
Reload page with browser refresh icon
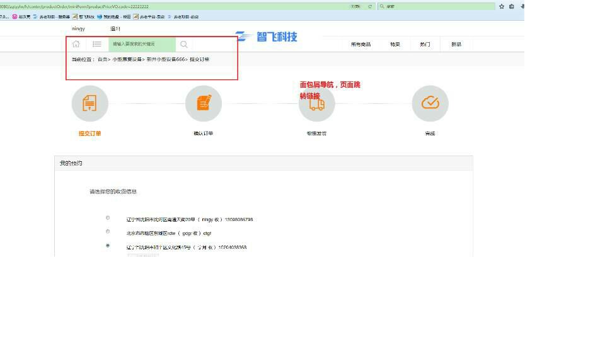(x=370, y=6)
